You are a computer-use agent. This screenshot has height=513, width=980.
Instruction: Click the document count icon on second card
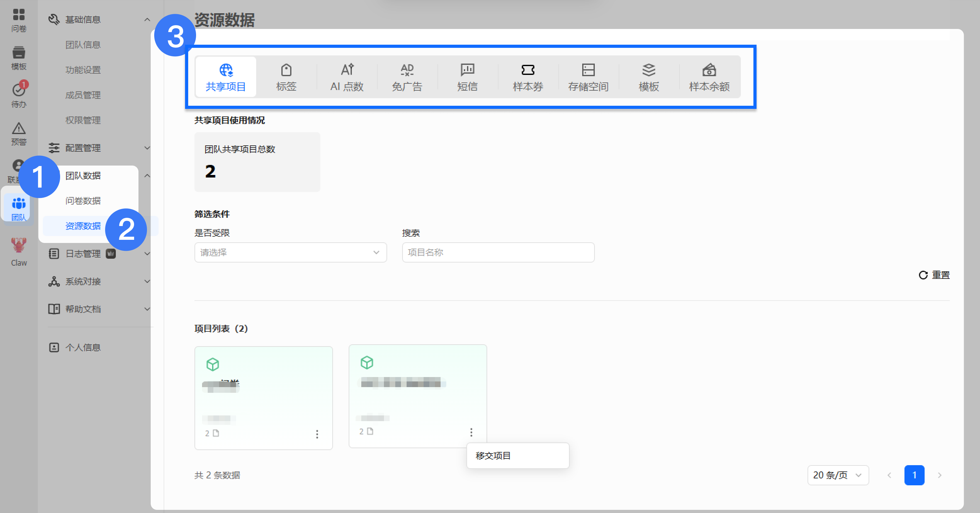(370, 431)
